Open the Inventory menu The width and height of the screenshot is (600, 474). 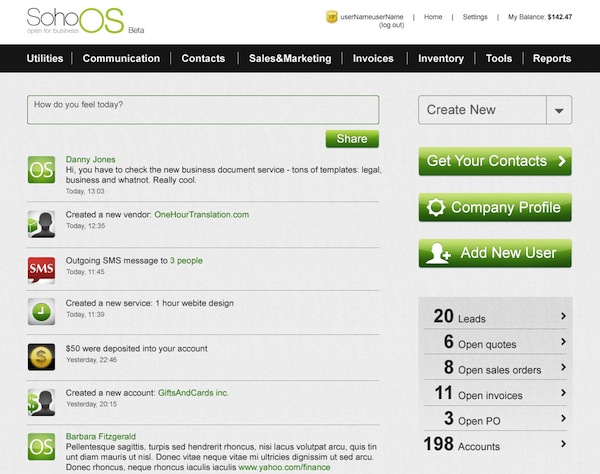pyautogui.click(x=440, y=58)
